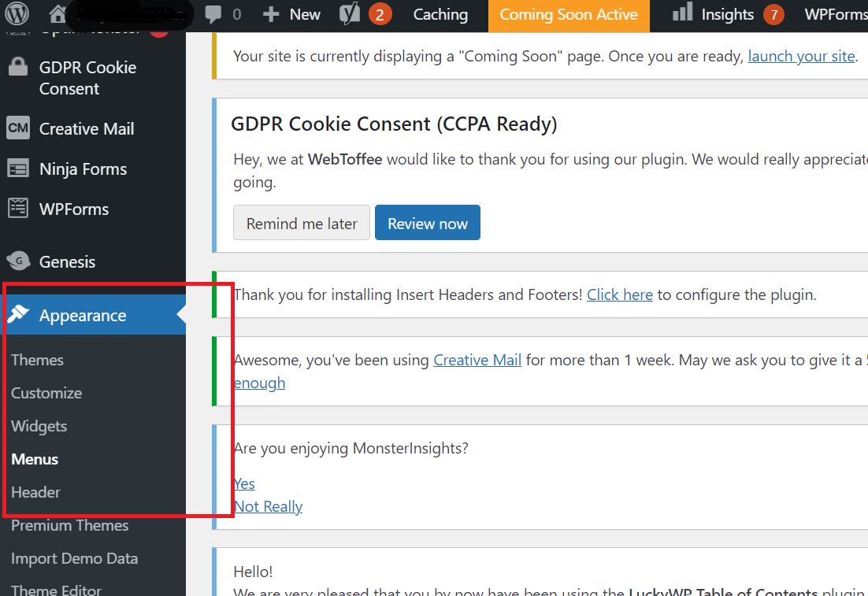Image resolution: width=868 pixels, height=596 pixels.
Task: Click Remind me later button
Action: coord(301,223)
